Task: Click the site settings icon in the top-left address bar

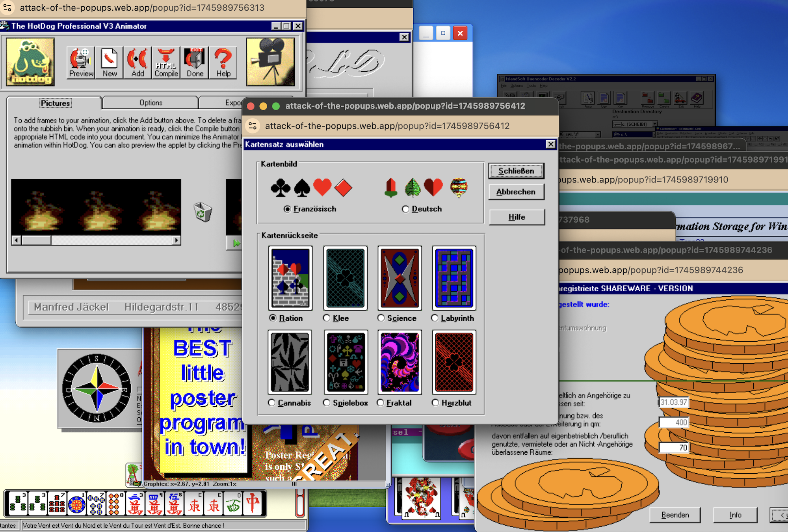Action: click(x=7, y=7)
